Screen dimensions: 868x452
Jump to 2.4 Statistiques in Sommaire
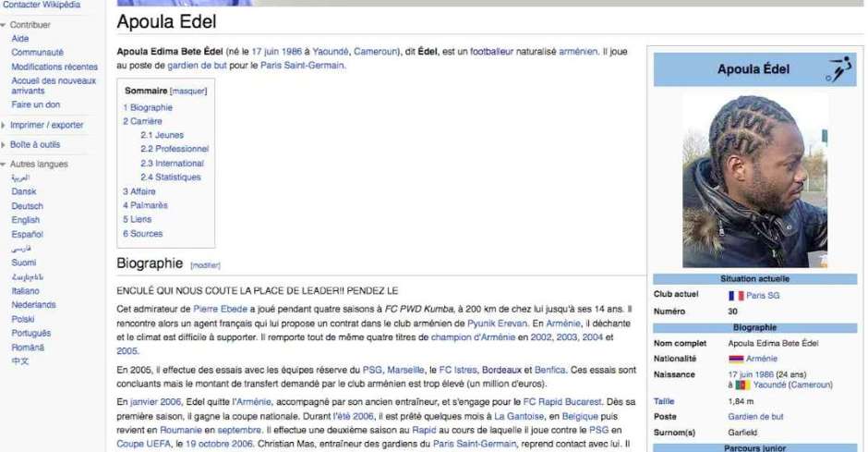tap(171, 177)
